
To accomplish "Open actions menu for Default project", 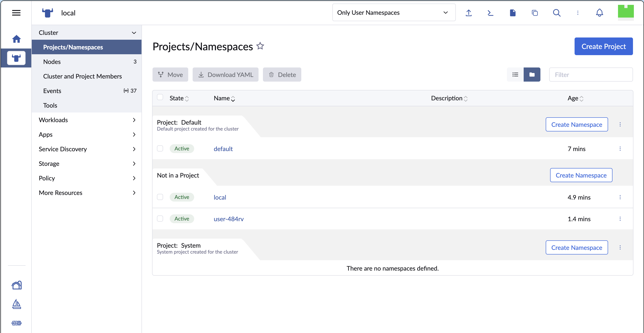I will pos(620,125).
